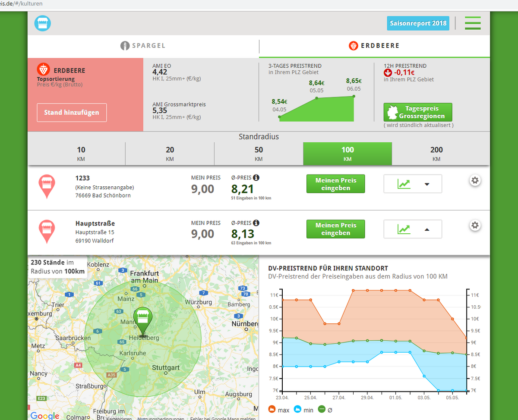Select the 100 KM stand radius
The image size is (518, 420).
tap(347, 154)
